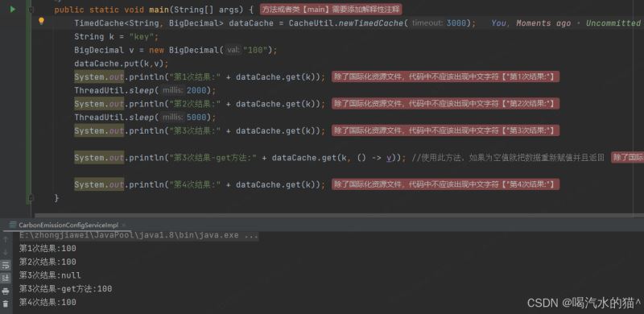
Task: Toggle scroll to end of console output
Action: [6, 278]
